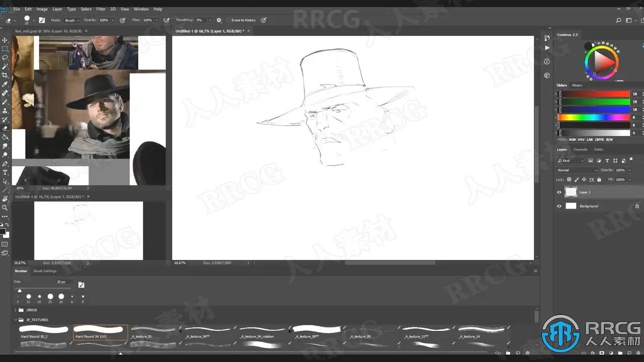644x362 pixels.
Task: Lock image pixels brush icon
Action: click(x=577, y=179)
